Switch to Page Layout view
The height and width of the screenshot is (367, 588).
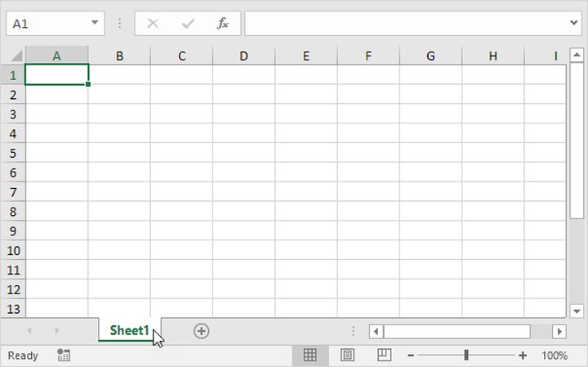347,356
